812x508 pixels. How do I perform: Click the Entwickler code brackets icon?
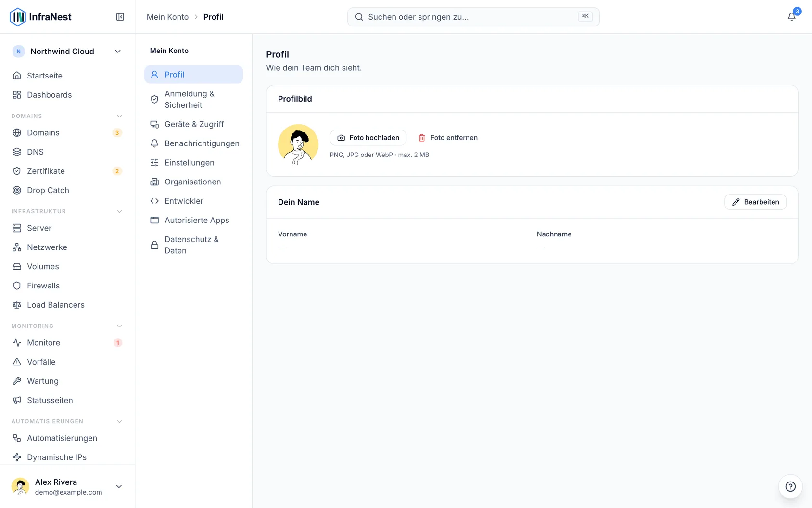154,201
